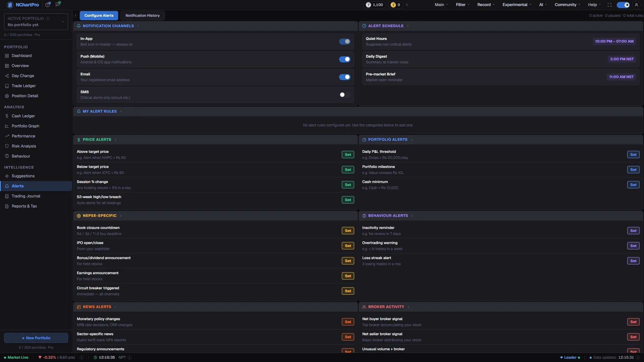Viewport: 644px width, 362px height.
Task: Open the chat feedback icon in the header
Action: click(x=58, y=4)
